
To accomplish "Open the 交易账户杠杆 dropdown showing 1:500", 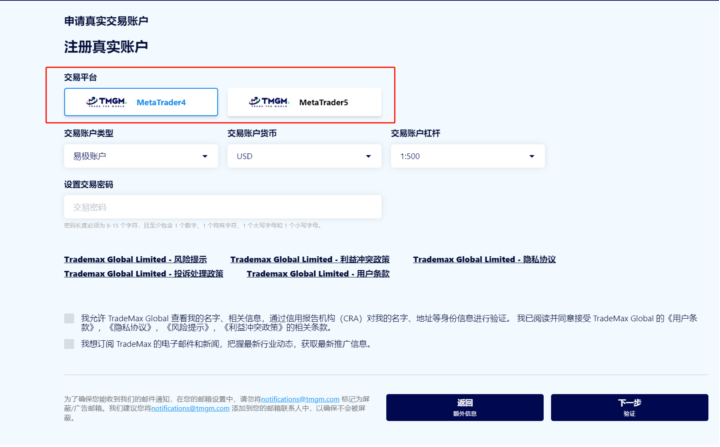I will 468,156.
